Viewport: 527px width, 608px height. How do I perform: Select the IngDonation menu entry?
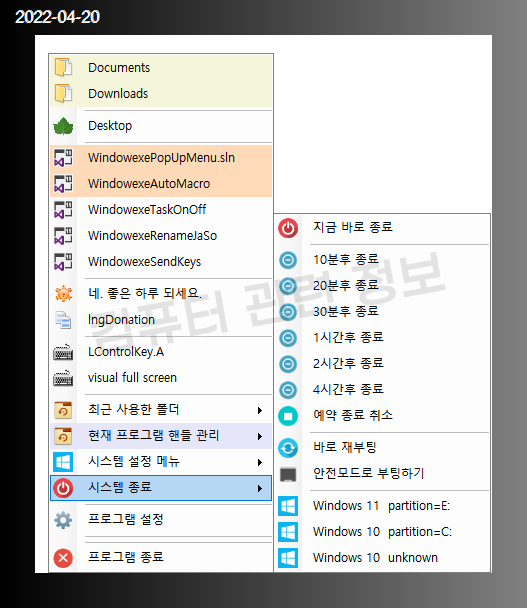coord(161,320)
